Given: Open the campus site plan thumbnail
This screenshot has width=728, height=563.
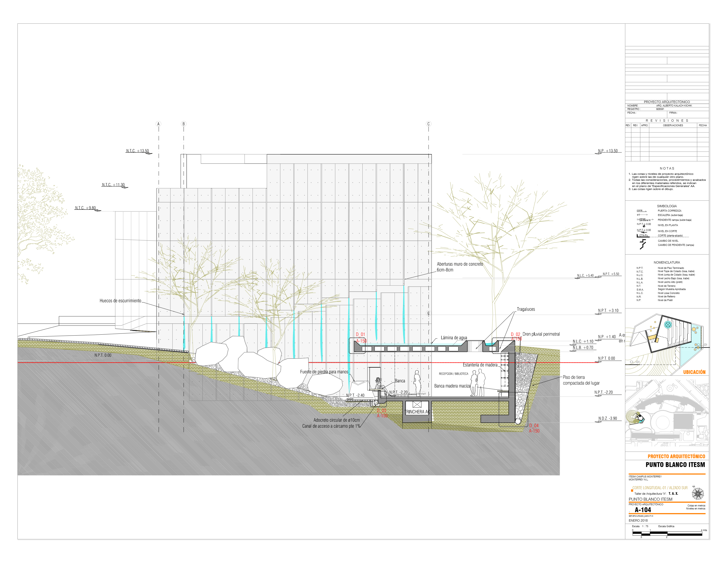Looking at the screenshot, I should pos(667,414).
